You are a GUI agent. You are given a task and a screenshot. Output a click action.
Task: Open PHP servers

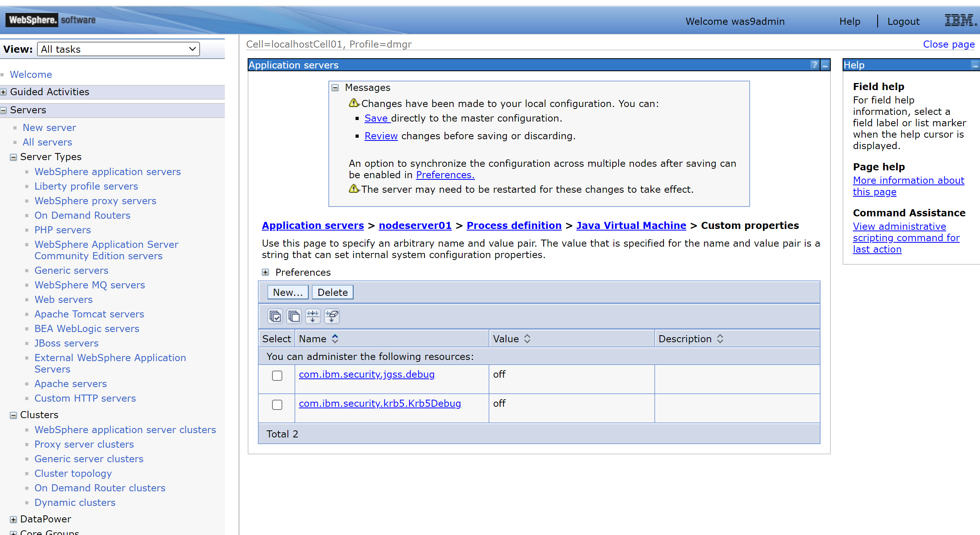pos(63,230)
